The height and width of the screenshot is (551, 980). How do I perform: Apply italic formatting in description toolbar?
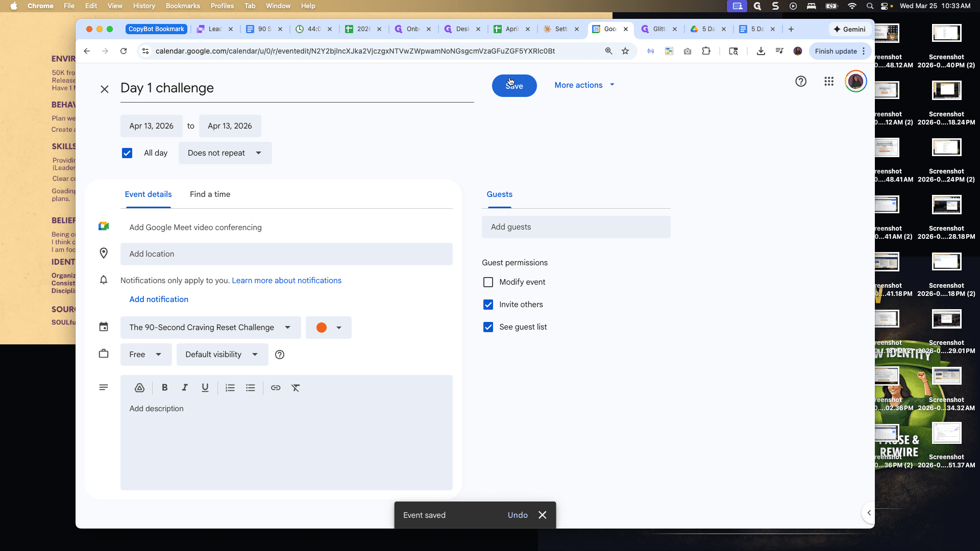tap(185, 388)
